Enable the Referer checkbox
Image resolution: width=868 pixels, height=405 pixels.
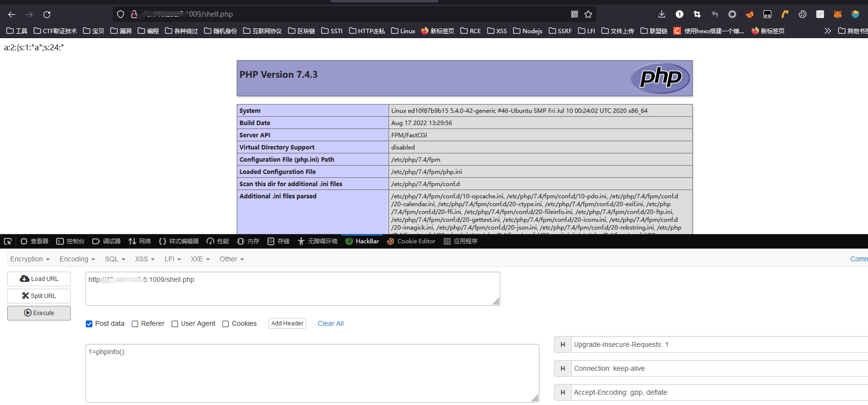[135, 324]
